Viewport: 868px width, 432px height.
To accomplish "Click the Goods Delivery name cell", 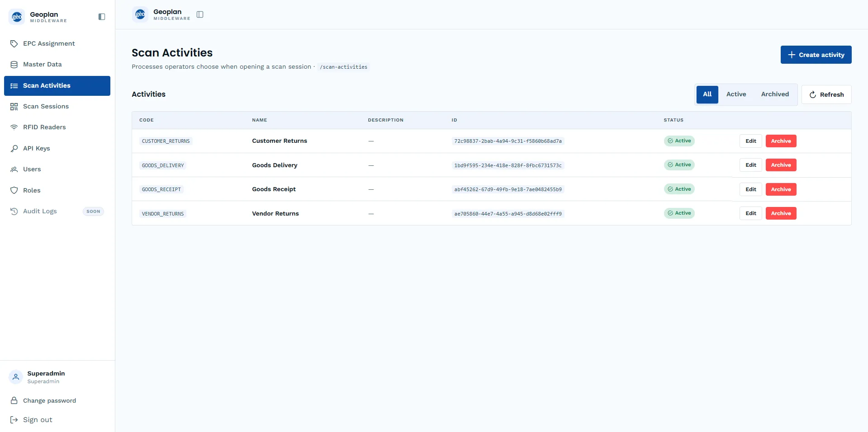I will [x=275, y=165].
